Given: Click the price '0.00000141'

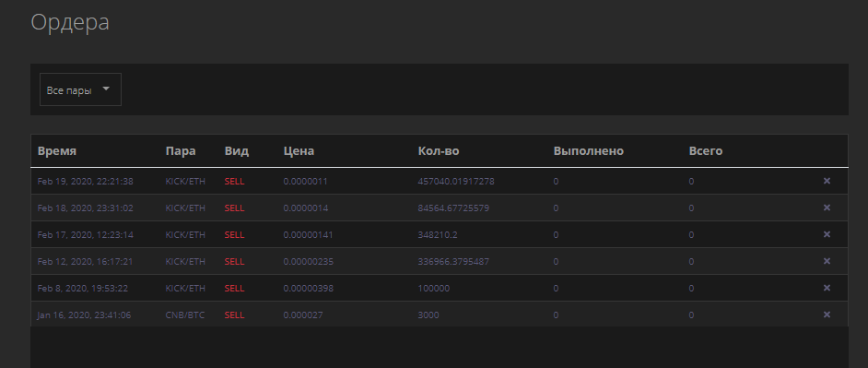Looking at the screenshot, I should coord(309,235).
